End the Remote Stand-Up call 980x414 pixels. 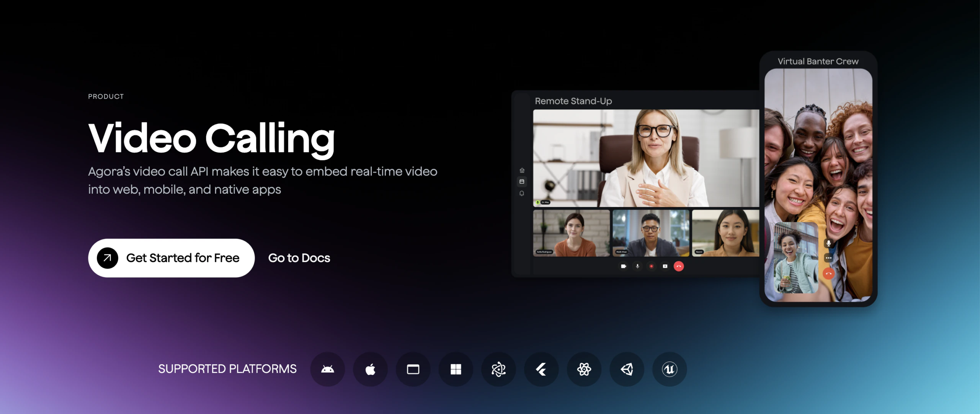[x=679, y=266]
